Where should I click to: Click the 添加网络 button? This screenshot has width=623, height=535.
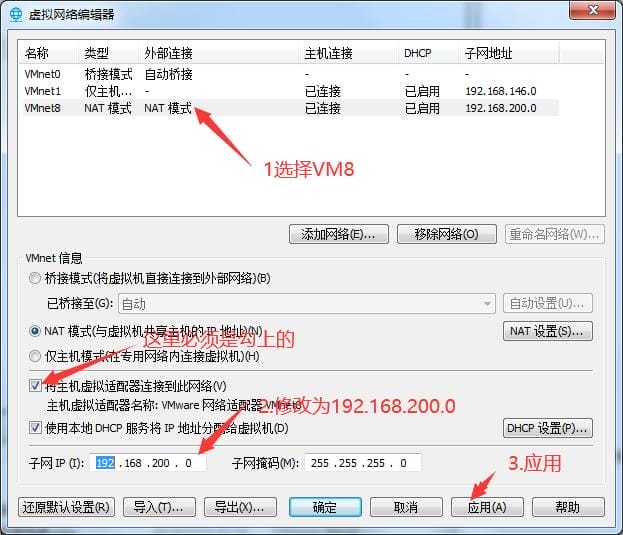click(338, 234)
